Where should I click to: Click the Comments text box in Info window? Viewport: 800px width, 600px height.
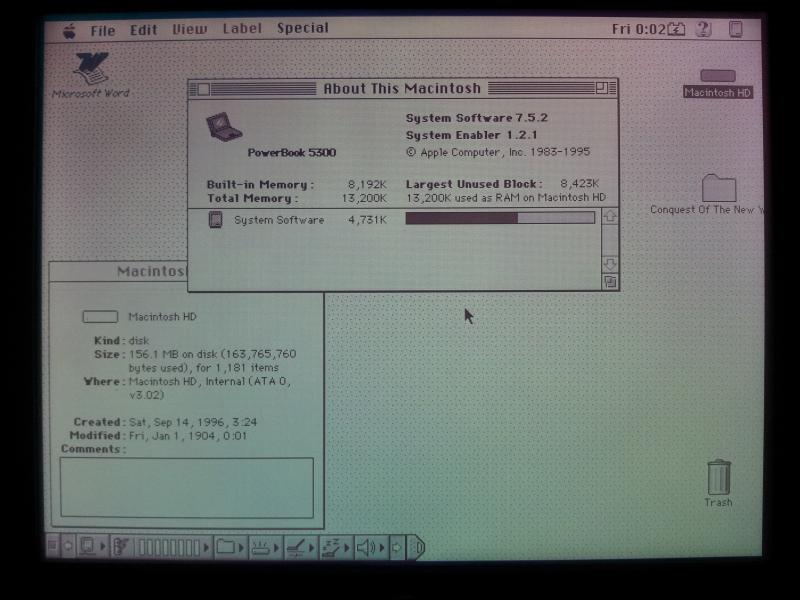pyautogui.click(x=187, y=488)
